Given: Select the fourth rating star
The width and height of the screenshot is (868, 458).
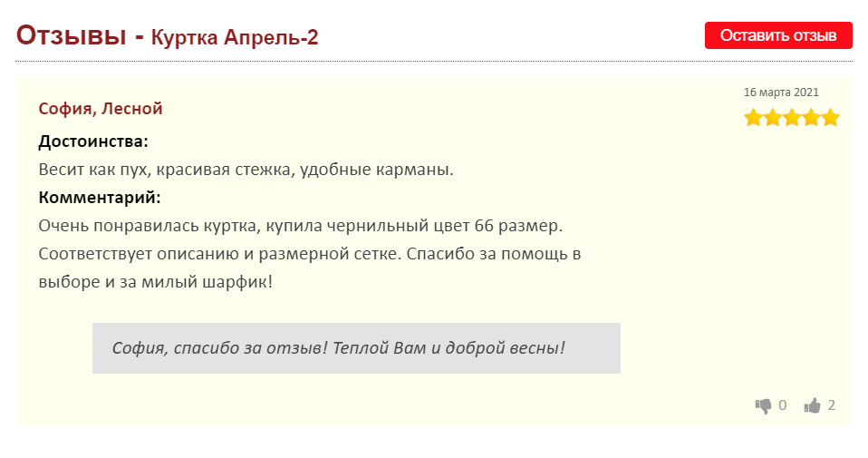Looking at the screenshot, I should [811, 118].
